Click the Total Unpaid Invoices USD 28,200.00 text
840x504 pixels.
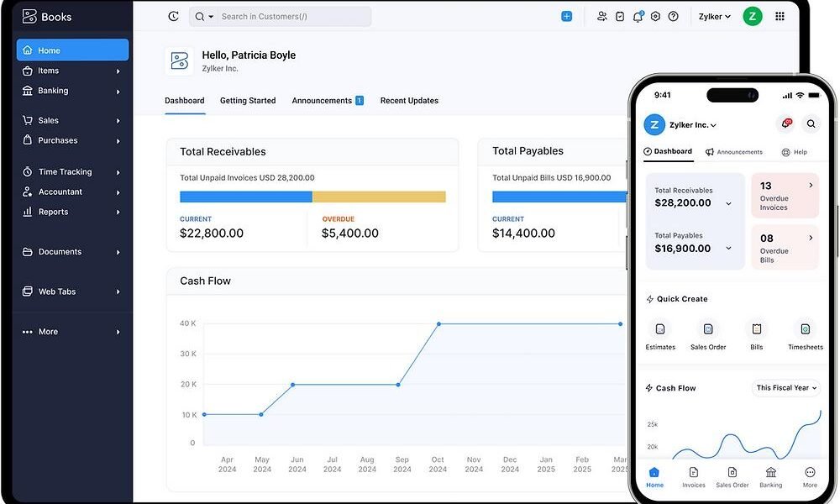pos(247,178)
